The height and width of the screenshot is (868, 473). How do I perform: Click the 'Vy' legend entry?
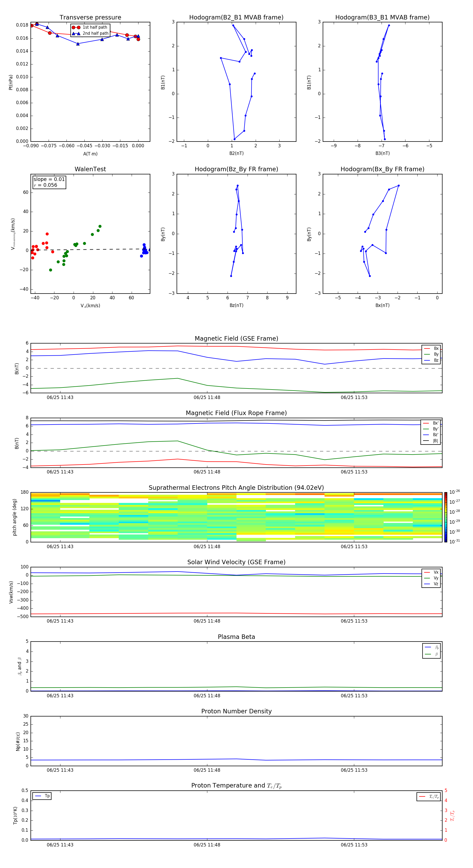tap(431, 578)
